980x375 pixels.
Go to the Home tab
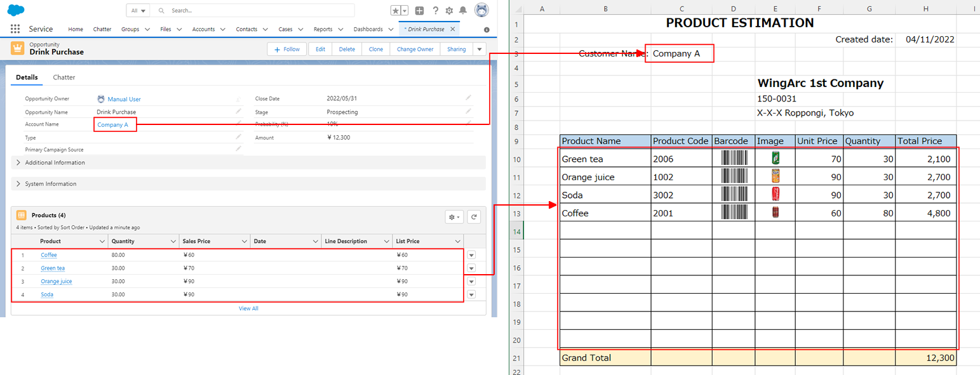pos(76,29)
